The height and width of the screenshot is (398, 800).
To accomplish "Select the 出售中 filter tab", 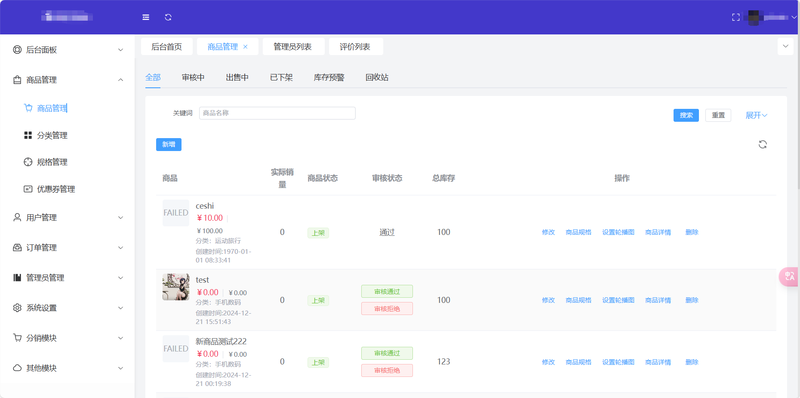I will (x=237, y=78).
